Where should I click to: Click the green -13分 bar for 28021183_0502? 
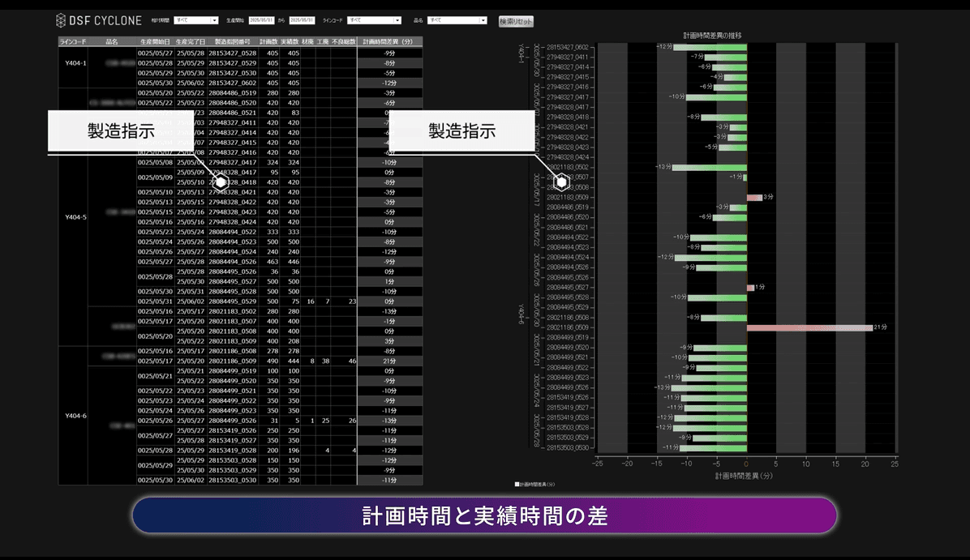[x=710, y=168]
